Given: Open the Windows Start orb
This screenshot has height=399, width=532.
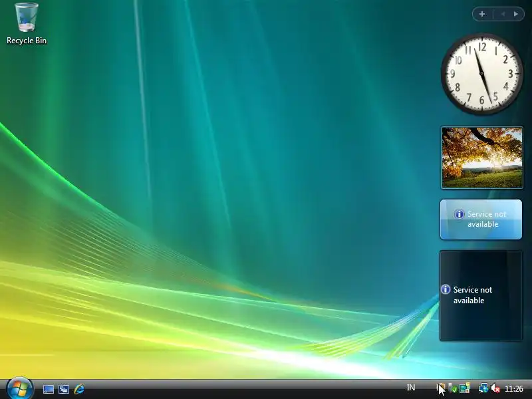Looking at the screenshot, I should (20, 388).
